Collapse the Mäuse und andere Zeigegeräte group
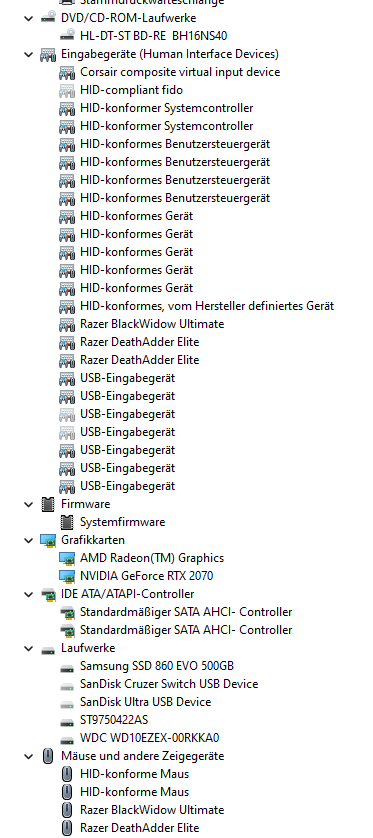The width and height of the screenshot is (373, 838). tap(29, 756)
